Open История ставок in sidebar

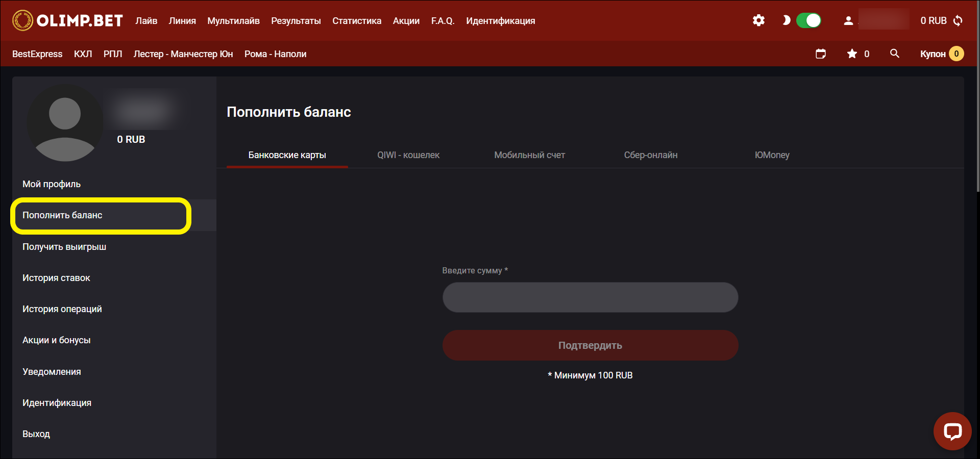pyautogui.click(x=114, y=278)
